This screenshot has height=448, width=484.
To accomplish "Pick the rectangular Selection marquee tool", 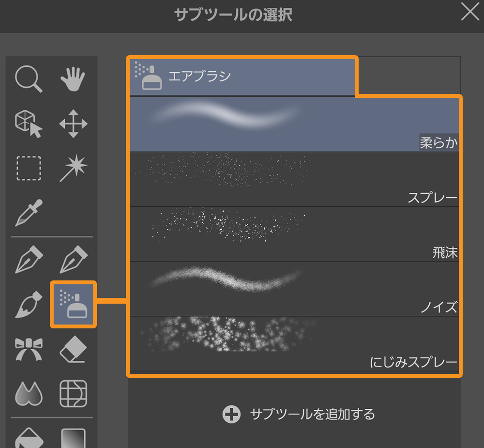I will pos(29,168).
